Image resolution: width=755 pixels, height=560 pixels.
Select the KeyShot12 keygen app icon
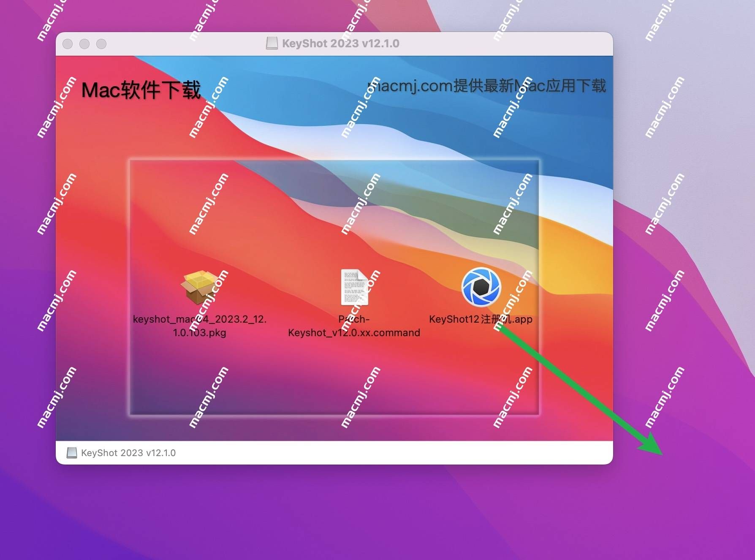tap(481, 287)
